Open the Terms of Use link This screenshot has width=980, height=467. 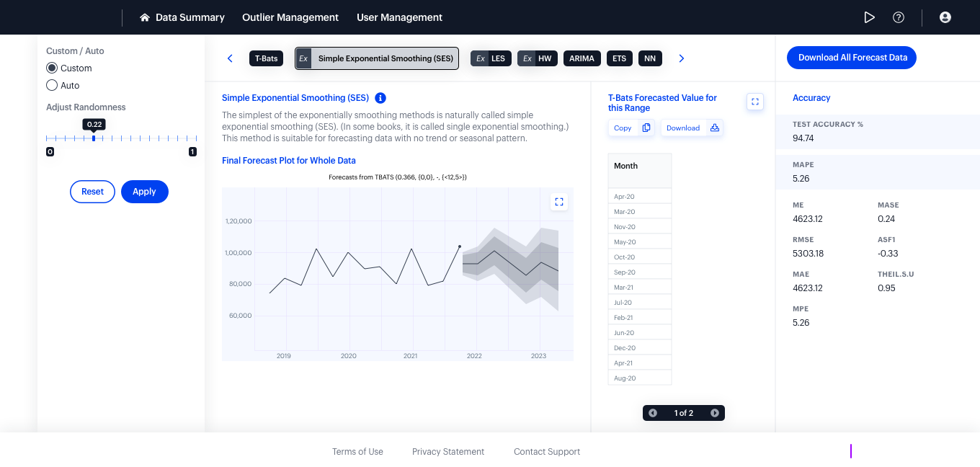[x=357, y=452]
